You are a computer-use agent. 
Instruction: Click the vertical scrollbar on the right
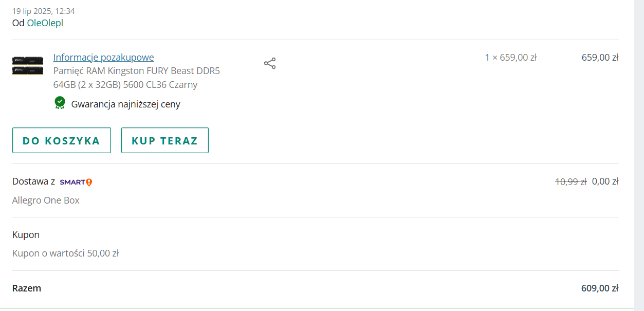point(639,154)
